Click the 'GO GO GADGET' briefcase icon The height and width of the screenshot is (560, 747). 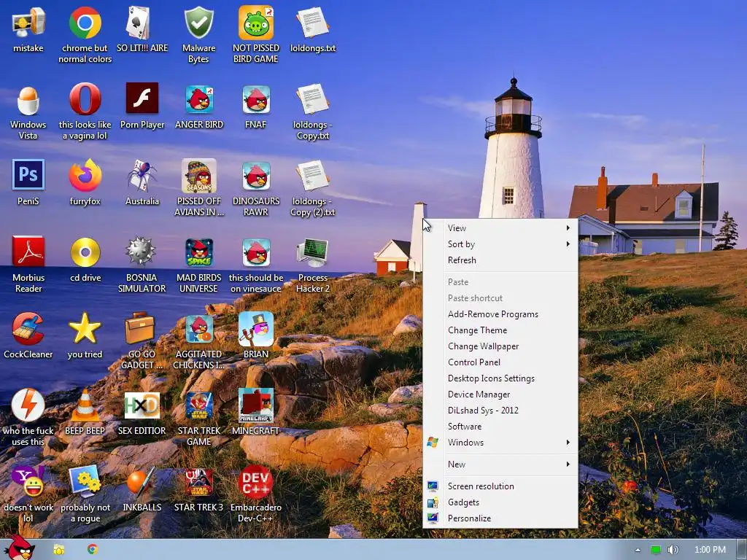[x=140, y=327]
